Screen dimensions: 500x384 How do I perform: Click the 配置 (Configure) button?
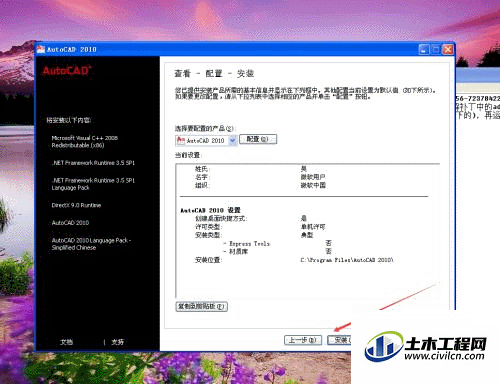(258, 139)
